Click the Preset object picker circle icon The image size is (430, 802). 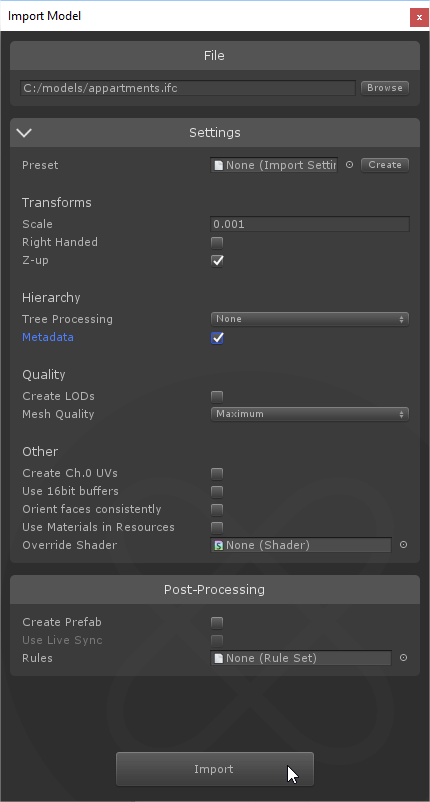tap(349, 165)
